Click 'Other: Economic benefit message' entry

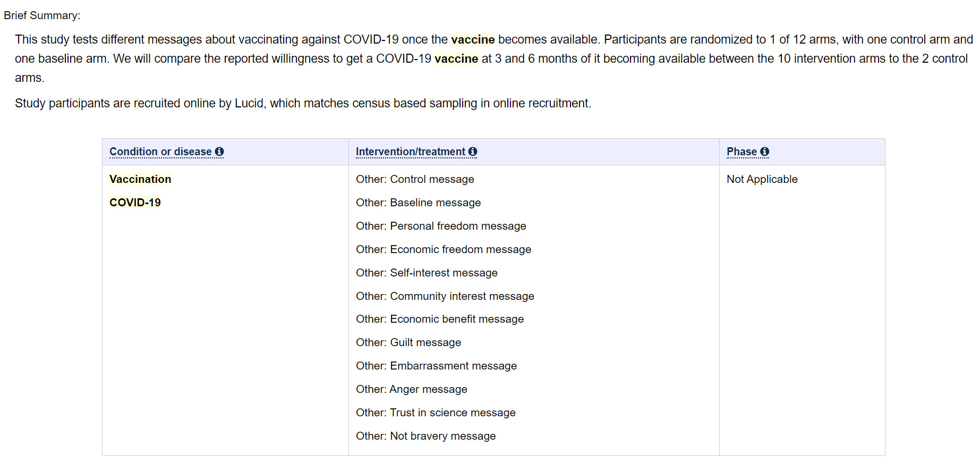[x=440, y=319]
